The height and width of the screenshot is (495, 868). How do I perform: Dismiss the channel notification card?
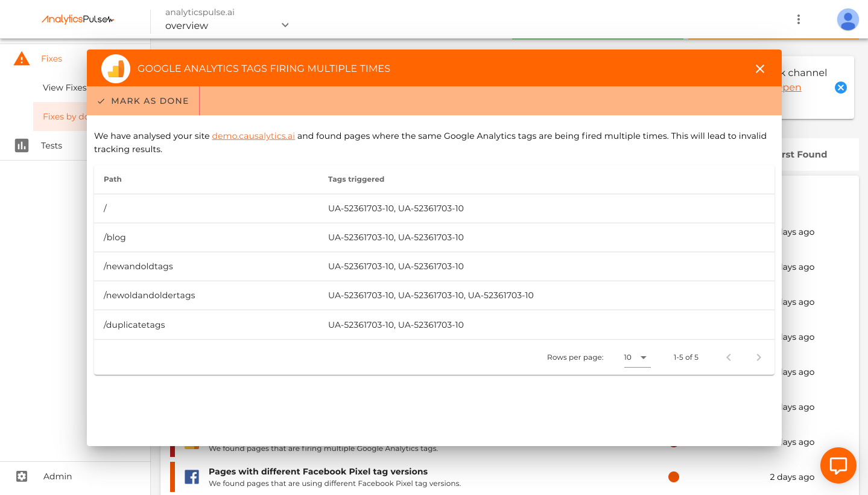point(840,88)
